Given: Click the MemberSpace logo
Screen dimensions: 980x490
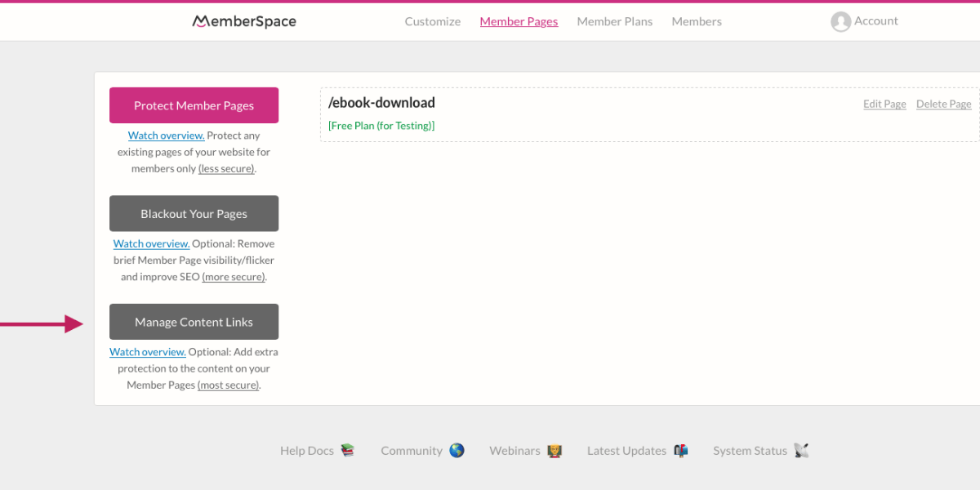Looking at the screenshot, I should pos(244,21).
